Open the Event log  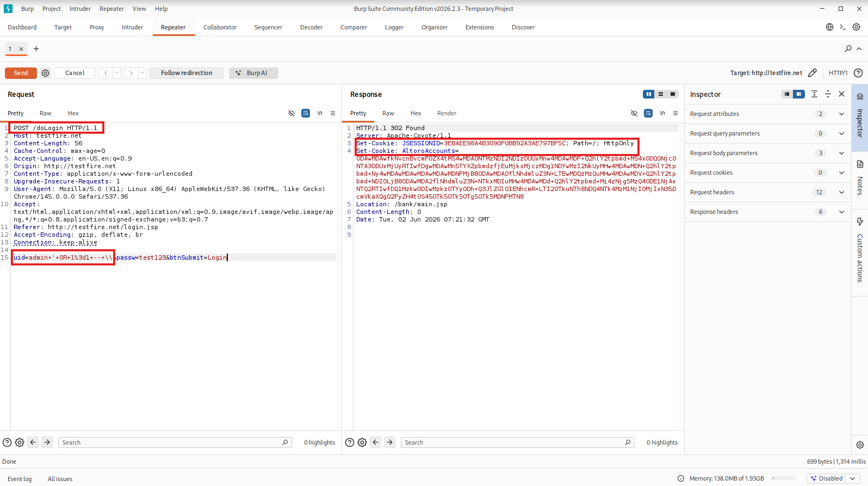pyautogui.click(x=20, y=479)
